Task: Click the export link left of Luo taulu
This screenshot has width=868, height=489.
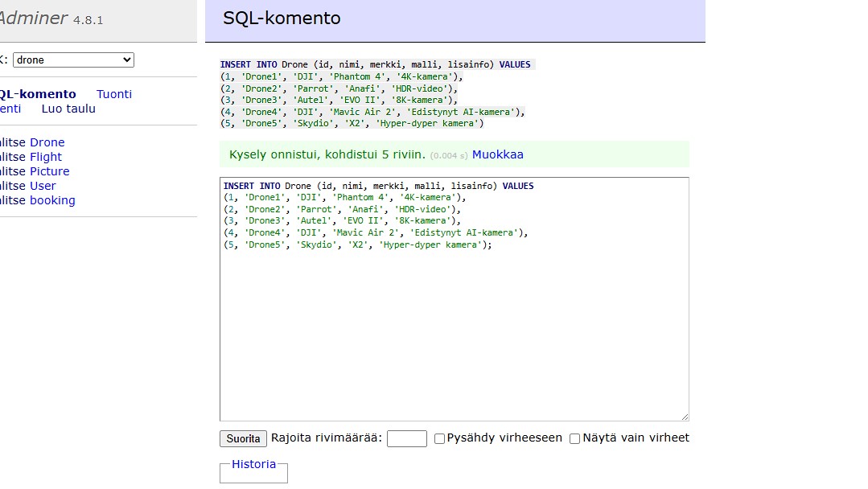Action: click(x=10, y=109)
